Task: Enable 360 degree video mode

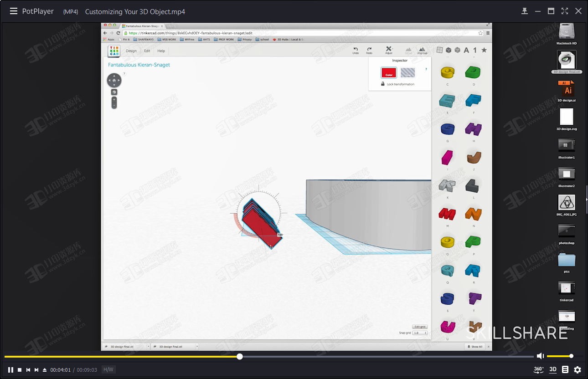Action: pyautogui.click(x=539, y=369)
